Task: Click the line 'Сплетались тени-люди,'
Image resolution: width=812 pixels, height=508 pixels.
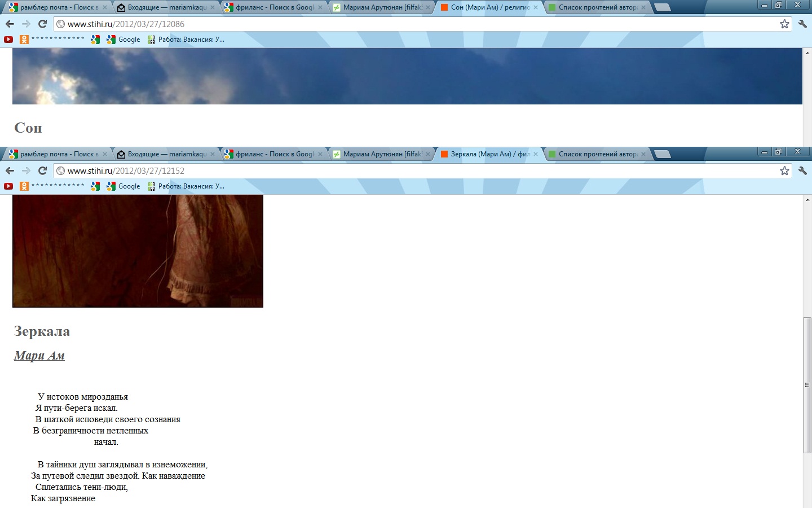Action: click(82, 487)
